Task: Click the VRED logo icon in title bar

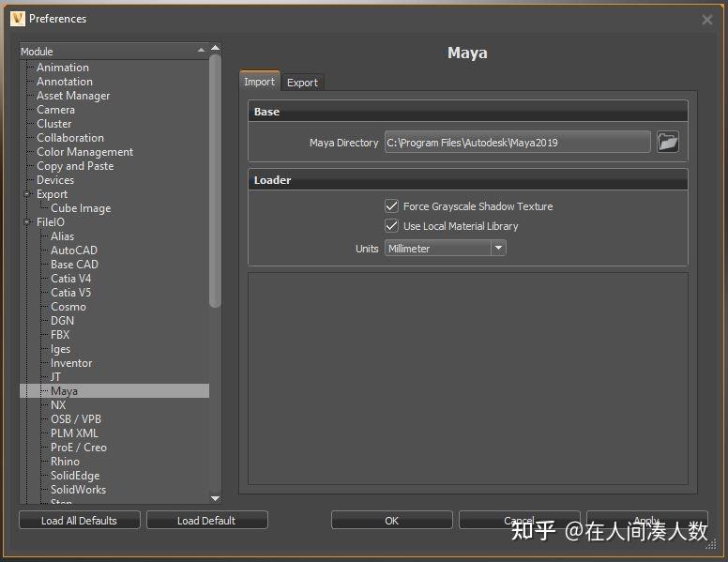Action: (17, 19)
